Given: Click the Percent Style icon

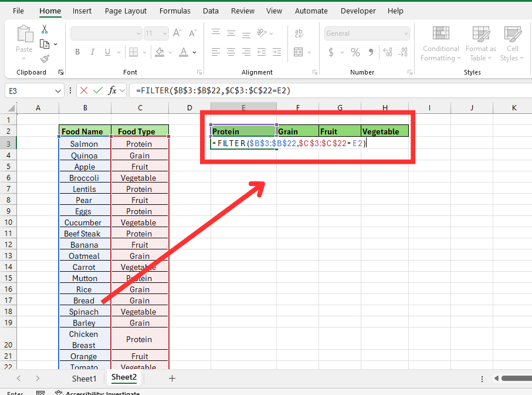Looking at the screenshot, I should [x=355, y=52].
